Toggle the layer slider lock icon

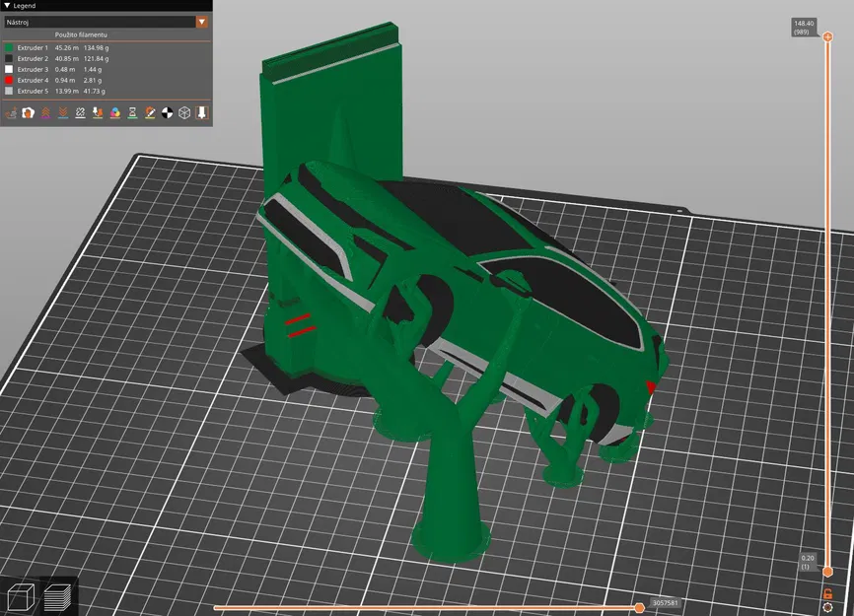click(827, 593)
